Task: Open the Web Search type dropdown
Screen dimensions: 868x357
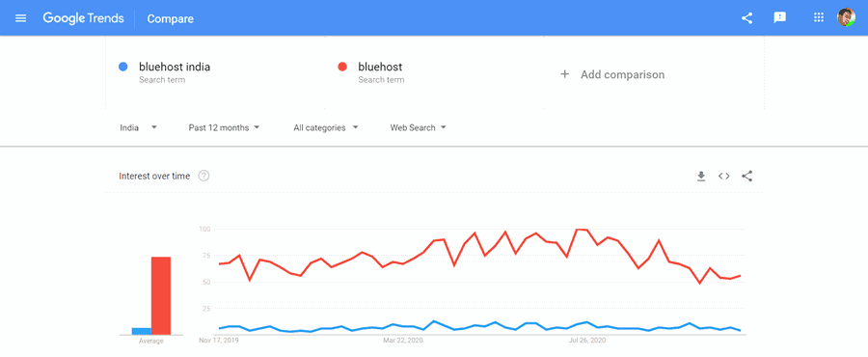Action: (418, 128)
